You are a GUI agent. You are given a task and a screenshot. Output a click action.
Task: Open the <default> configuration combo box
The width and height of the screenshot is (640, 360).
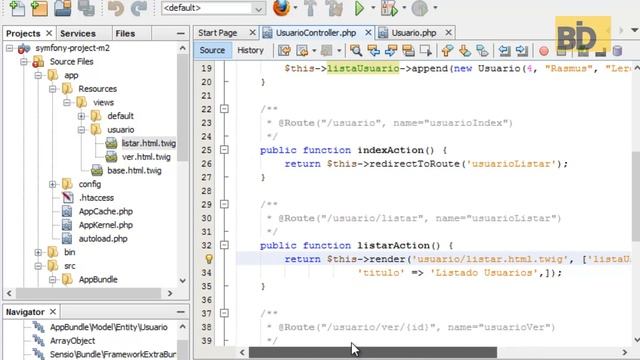(x=213, y=8)
